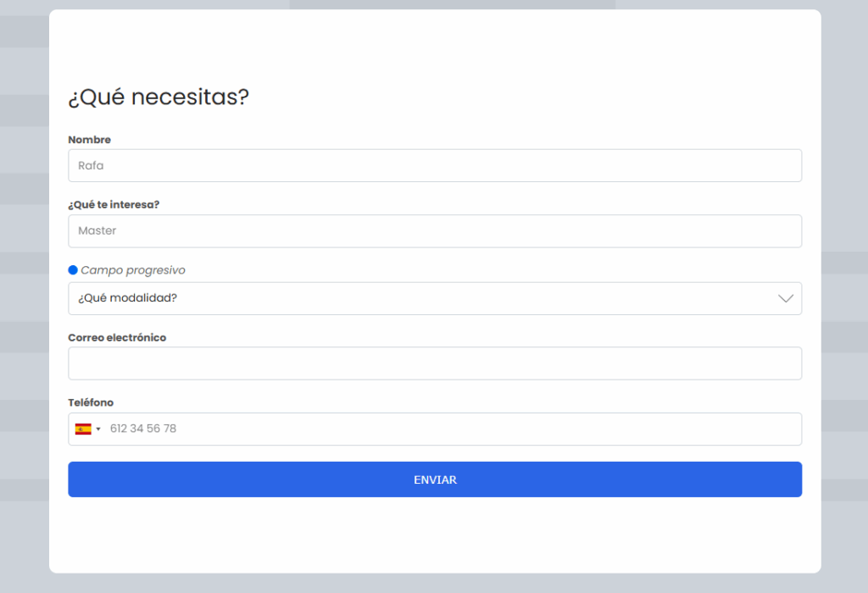Click the ¿Qué te interesa? label
Image resolution: width=868 pixels, height=593 pixels.
coord(114,205)
